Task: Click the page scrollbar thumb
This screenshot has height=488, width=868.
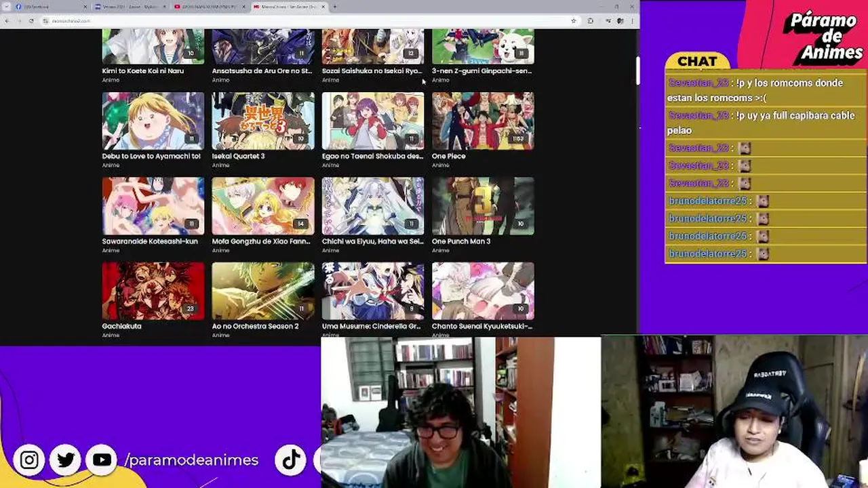Action: 638,70
